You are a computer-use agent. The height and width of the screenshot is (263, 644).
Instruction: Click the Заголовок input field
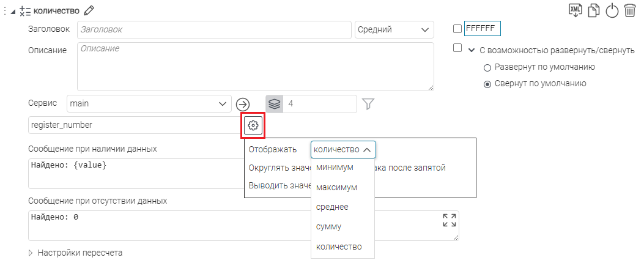pyautogui.click(x=213, y=29)
